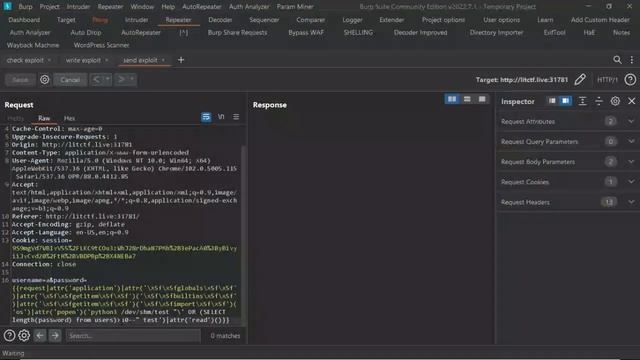640x360 pixels.
Task: Click the Send button
Action: 20,80
